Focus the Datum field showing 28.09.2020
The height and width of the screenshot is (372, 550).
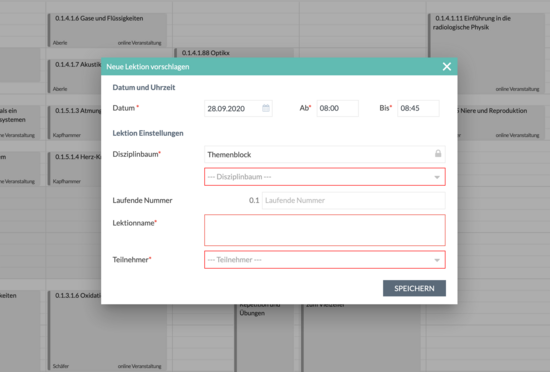[x=238, y=108]
